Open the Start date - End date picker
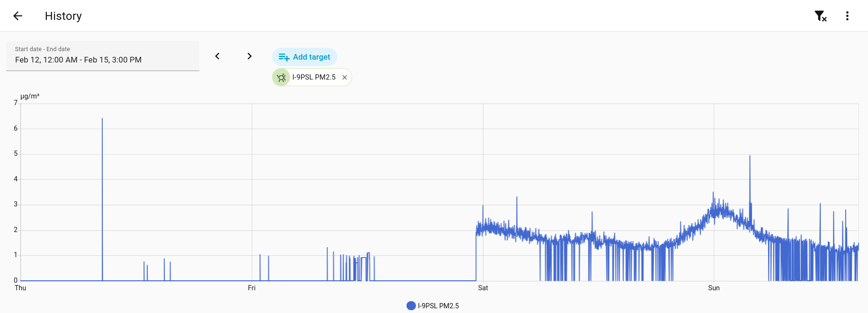868x313 pixels. [102, 56]
